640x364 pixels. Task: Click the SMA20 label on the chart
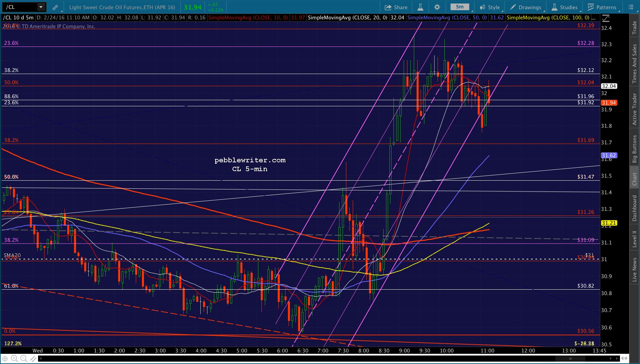(12, 255)
